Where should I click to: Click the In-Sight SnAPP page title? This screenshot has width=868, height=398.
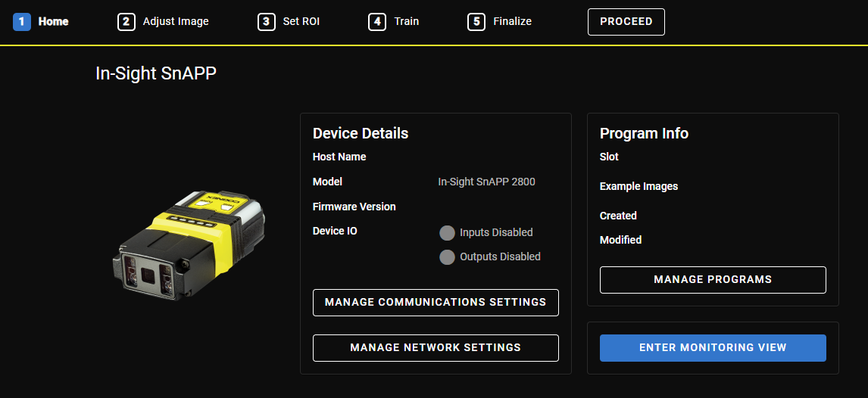pyautogui.click(x=156, y=74)
